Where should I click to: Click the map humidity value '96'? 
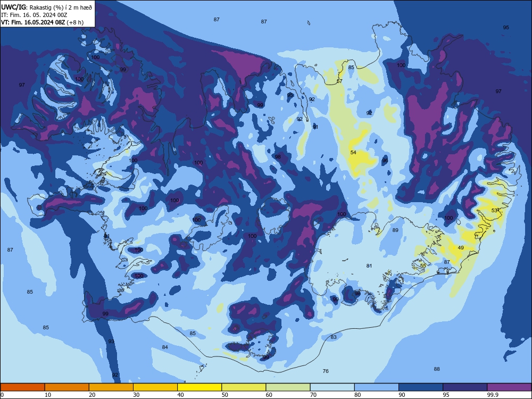(x=385, y=161)
